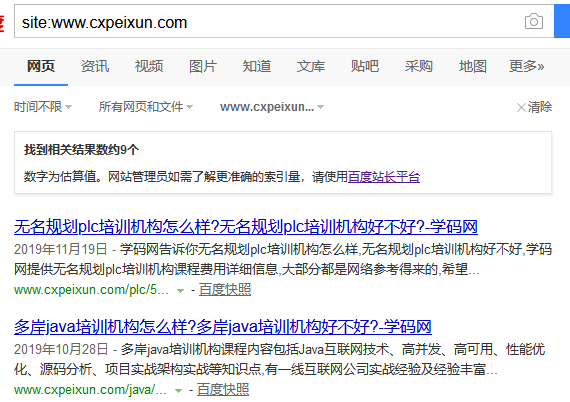
Task: Open the 采购 tab
Action: [x=418, y=67]
